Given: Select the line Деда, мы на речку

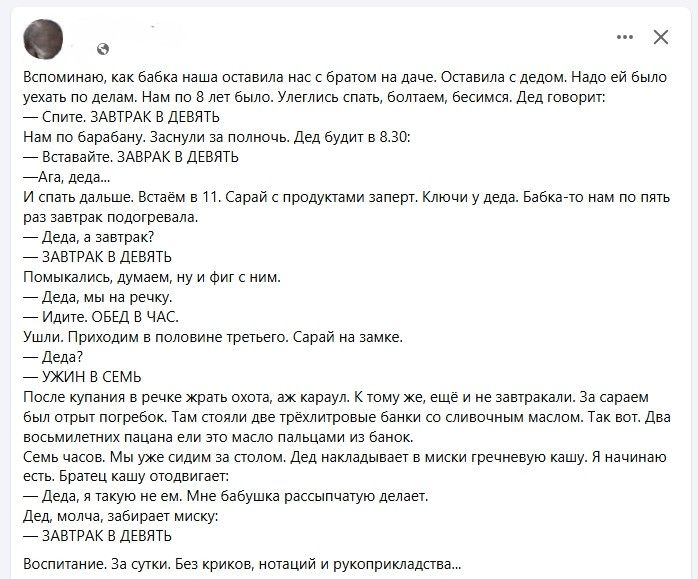Looking at the screenshot, I should 97,297.
